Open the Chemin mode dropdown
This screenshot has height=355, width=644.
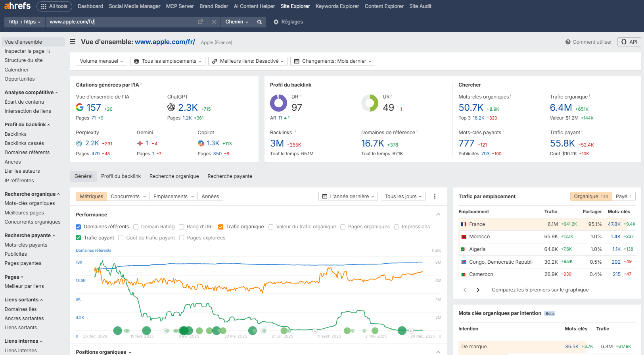[237, 22]
